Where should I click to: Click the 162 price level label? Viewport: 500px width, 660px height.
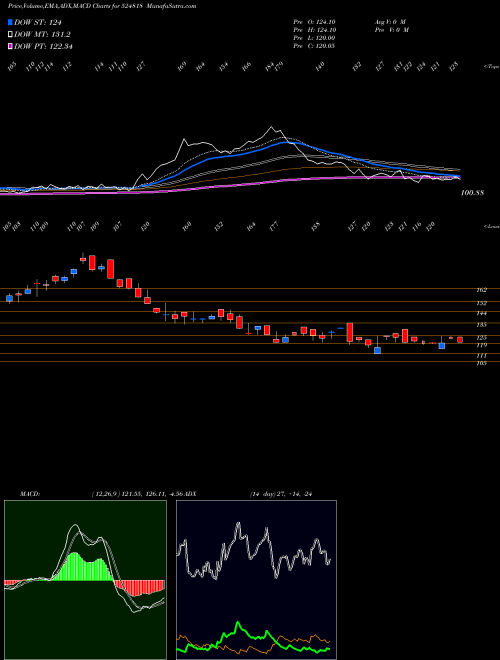[x=482, y=290]
